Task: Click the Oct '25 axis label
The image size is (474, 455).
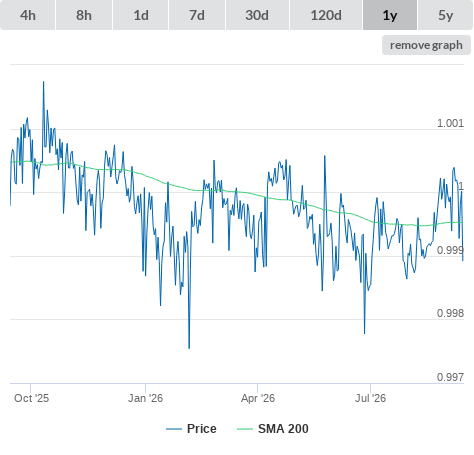Action: pos(31,398)
